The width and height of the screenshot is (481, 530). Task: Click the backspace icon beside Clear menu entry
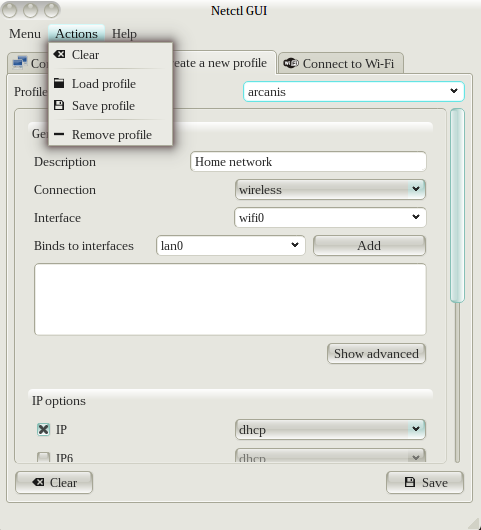tap(59, 54)
